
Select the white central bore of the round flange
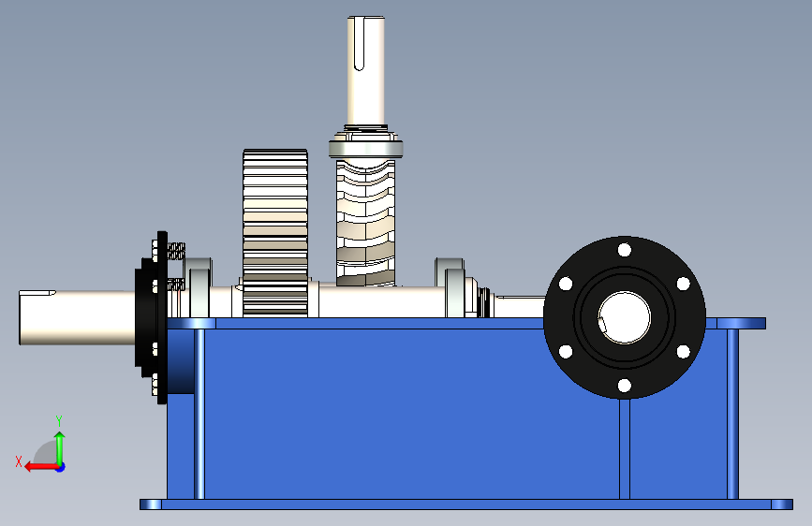[x=625, y=317]
